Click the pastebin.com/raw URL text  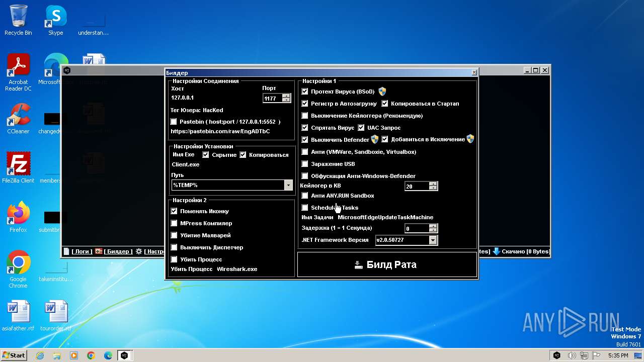pyautogui.click(x=220, y=131)
